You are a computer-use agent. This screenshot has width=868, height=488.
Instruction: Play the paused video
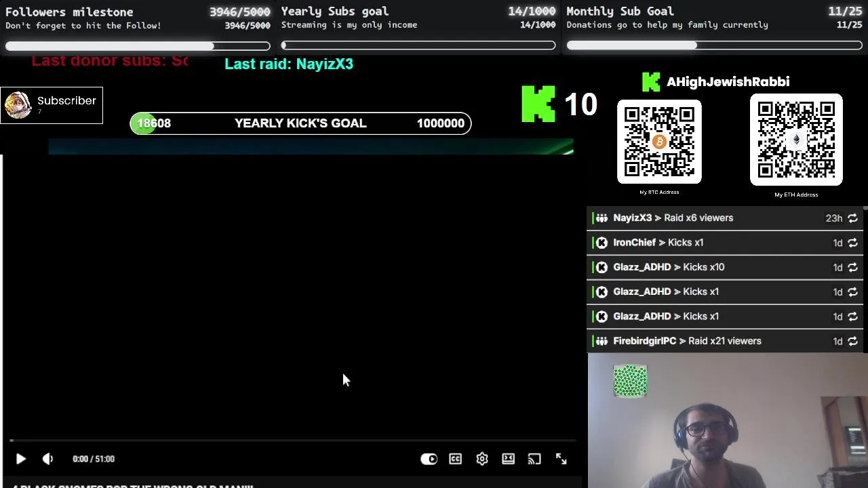point(20,459)
